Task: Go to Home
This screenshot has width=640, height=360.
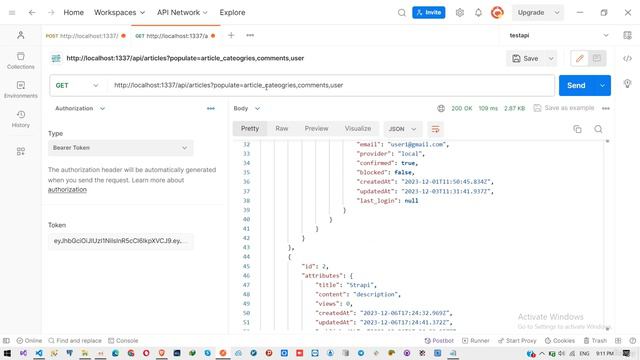Action: 73,13
